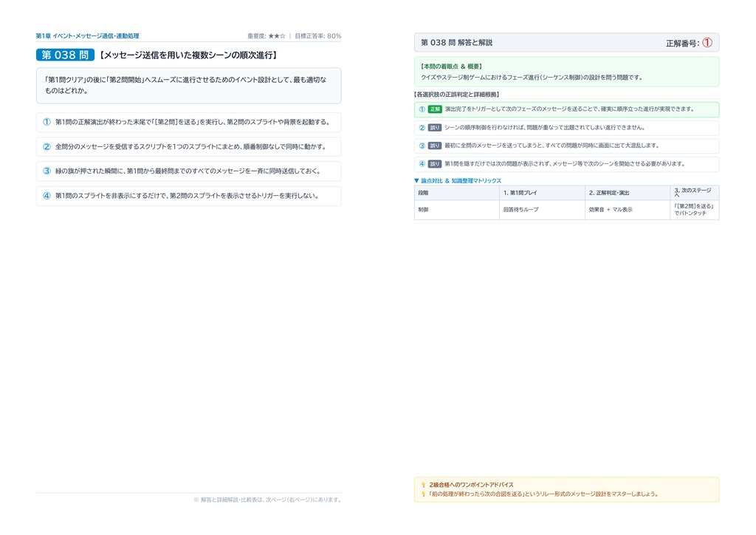
Task: Click the 回答待ちループ table cell
Action: click(x=543, y=210)
